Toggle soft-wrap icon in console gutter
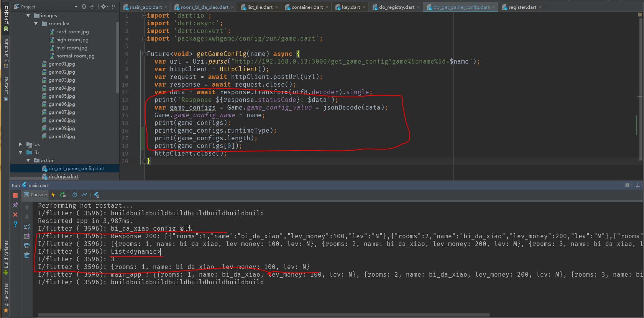The height and width of the screenshot is (318, 644). [27, 226]
